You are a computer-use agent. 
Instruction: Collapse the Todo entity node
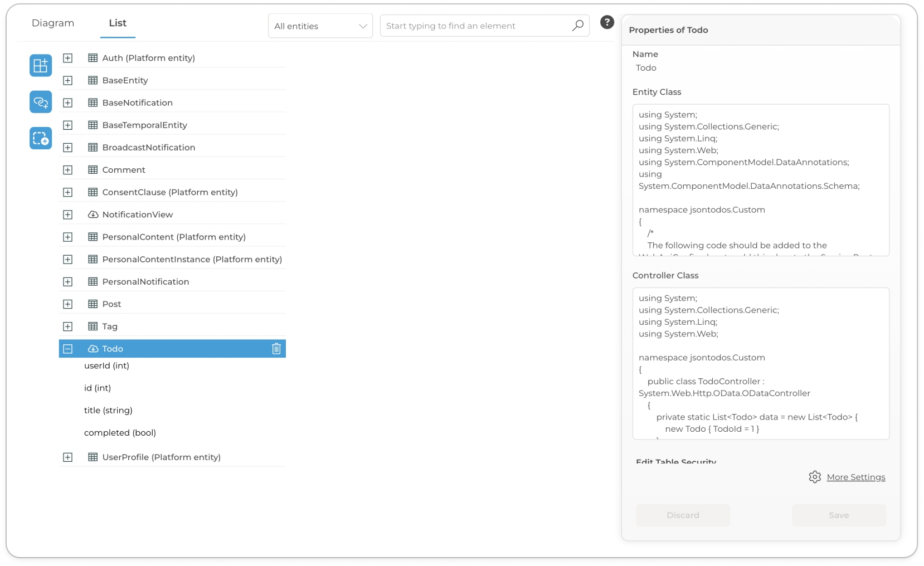pos(68,349)
